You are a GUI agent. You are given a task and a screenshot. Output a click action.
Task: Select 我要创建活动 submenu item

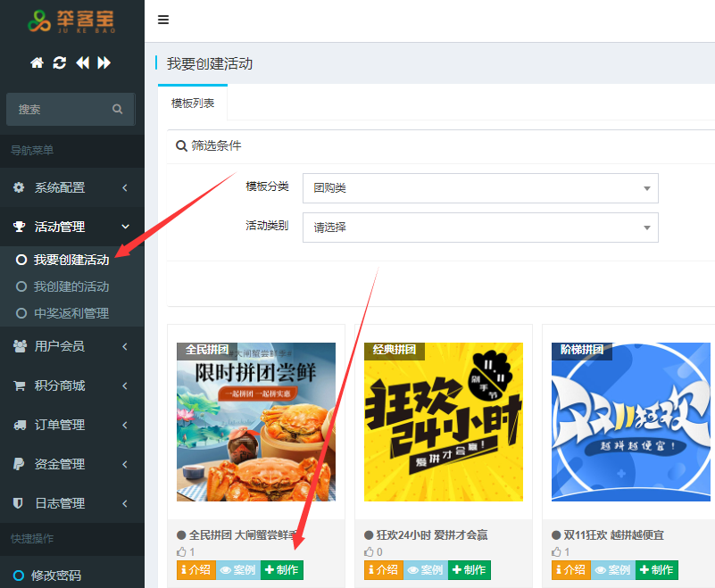(x=71, y=260)
